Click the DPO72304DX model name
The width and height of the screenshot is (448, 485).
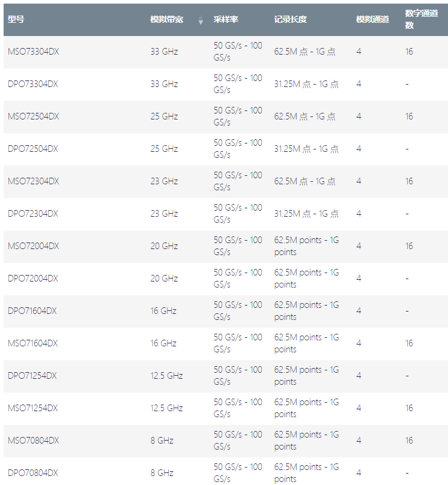[33, 214]
